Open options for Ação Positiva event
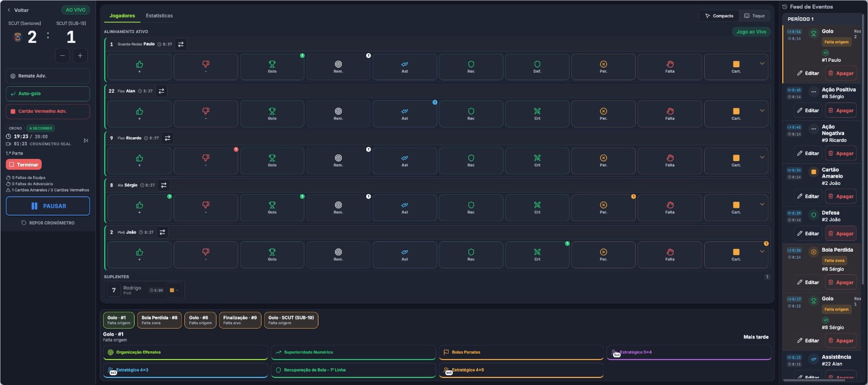 pyautogui.click(x=813, y=92)
